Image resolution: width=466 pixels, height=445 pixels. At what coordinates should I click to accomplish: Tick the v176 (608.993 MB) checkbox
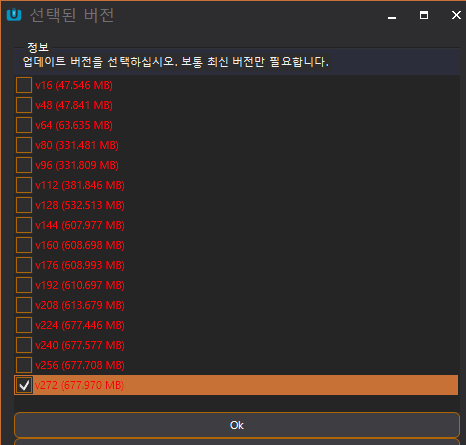coord(24,265)
